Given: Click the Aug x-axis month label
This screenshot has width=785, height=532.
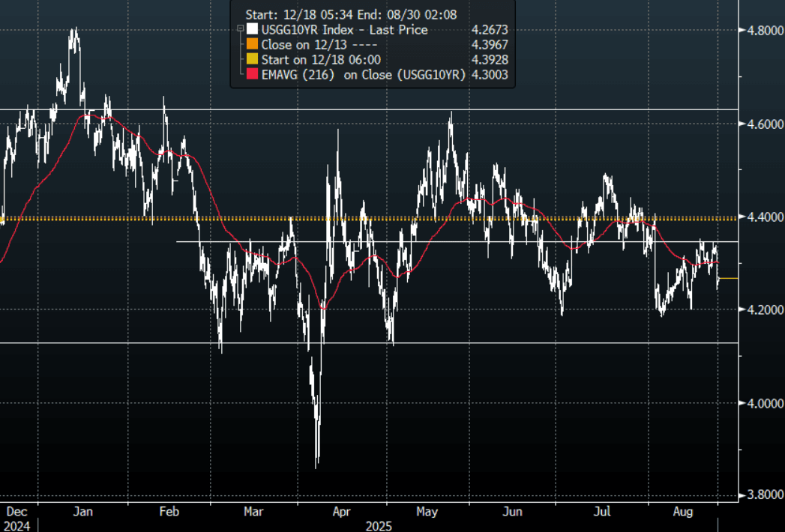Looking at the screenshot, I should coord(683,512).
